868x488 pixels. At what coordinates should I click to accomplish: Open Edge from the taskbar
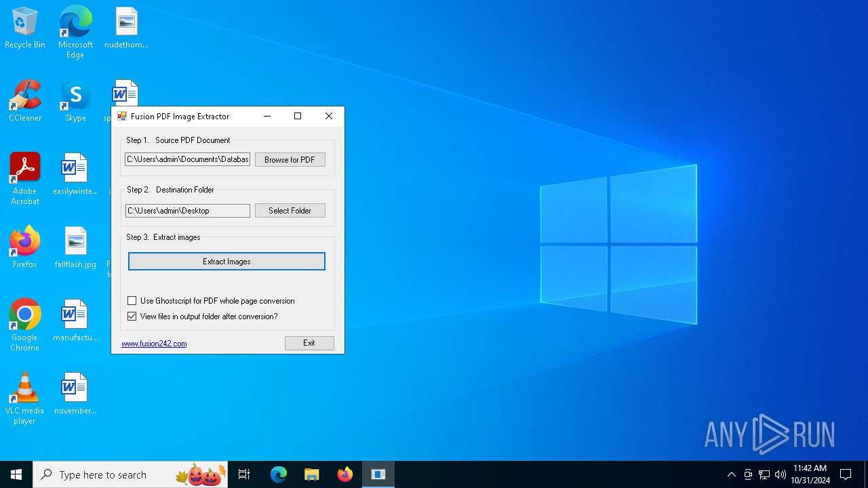pyautogui.click(x=279, y=474)
